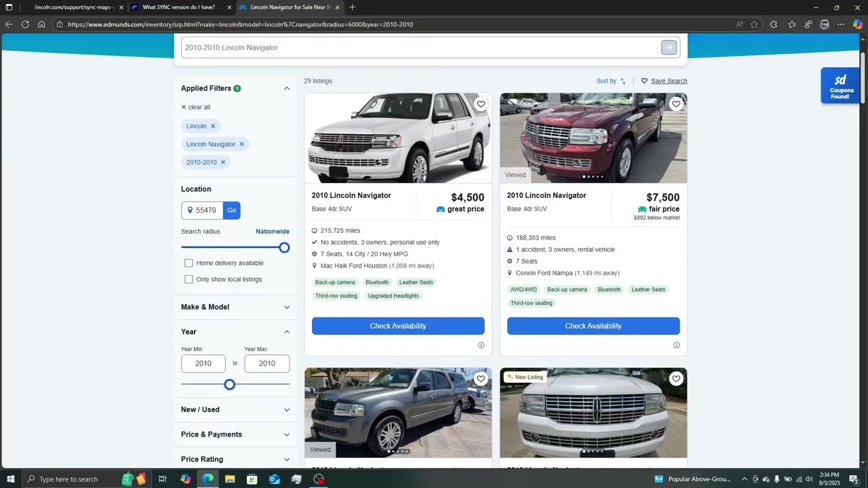Click the heart on the New Listing card
Image resolution: width=868 pixels, height=488 pixels.
coord(676,379)
